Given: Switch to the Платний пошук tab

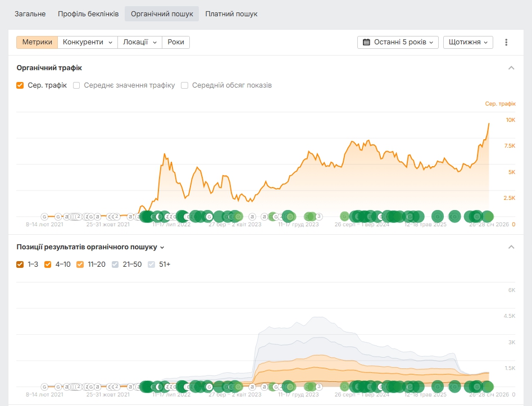Looking at the screenshot, I should tap(231, 13).
